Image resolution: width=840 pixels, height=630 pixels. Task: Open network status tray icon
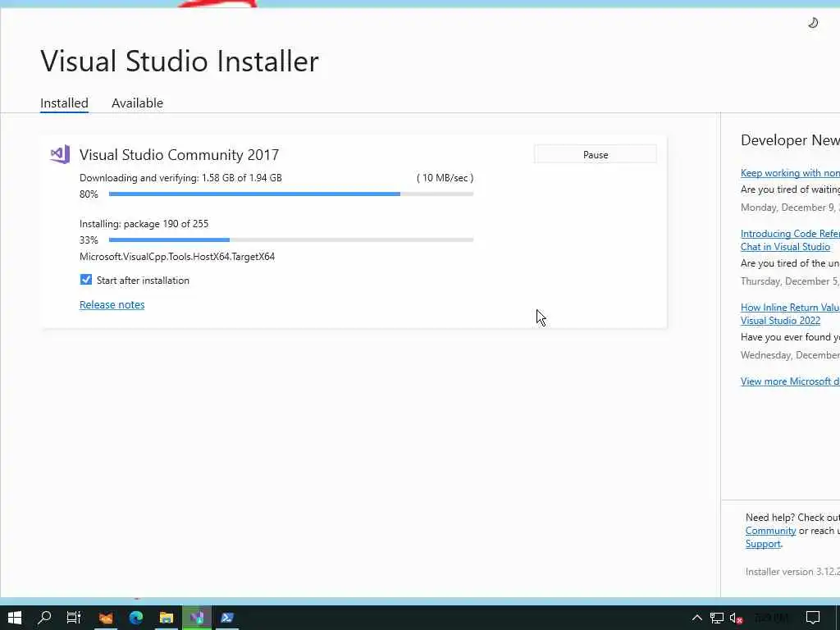click(x=717, y=618)
